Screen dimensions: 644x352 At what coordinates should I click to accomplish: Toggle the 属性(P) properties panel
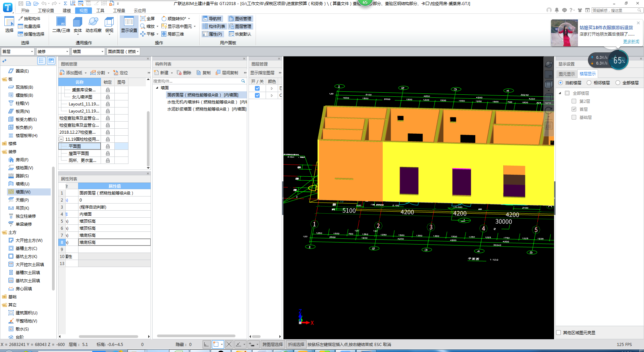click(212, 34)
